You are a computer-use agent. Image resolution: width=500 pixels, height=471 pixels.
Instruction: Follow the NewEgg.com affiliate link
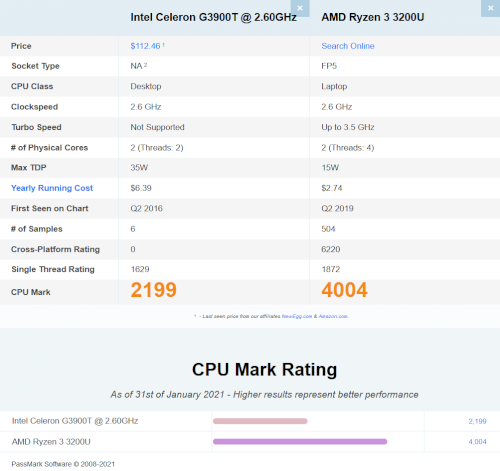click(x=297, y=316)
